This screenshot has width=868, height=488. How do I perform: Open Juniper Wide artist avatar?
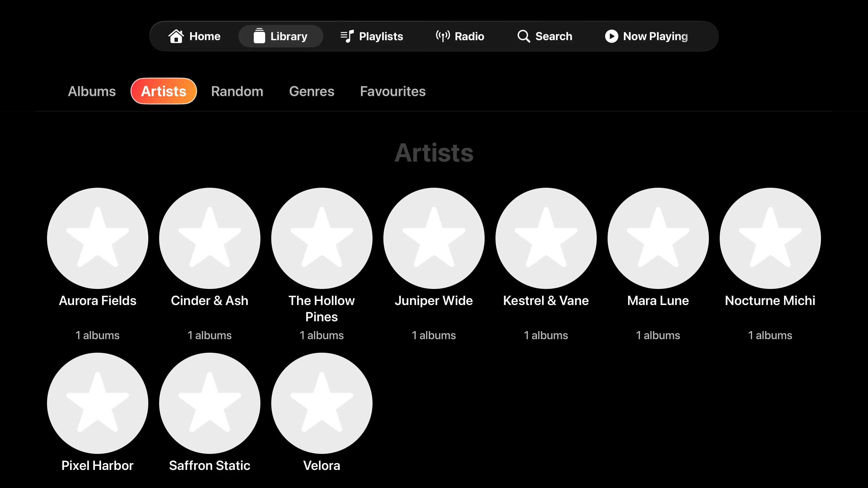(434, 238)
